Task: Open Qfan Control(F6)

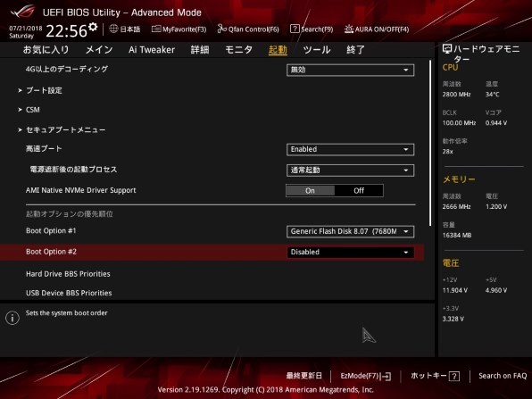Action: tap(248, 29)
